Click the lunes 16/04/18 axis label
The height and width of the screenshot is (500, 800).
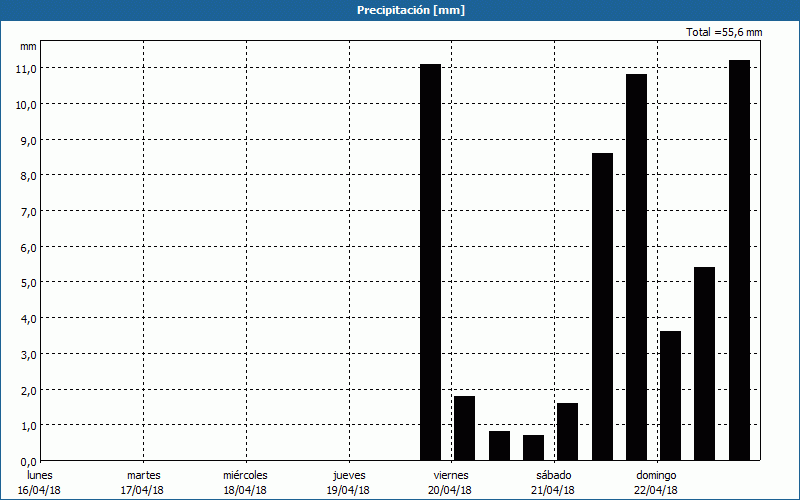[40, 482]
